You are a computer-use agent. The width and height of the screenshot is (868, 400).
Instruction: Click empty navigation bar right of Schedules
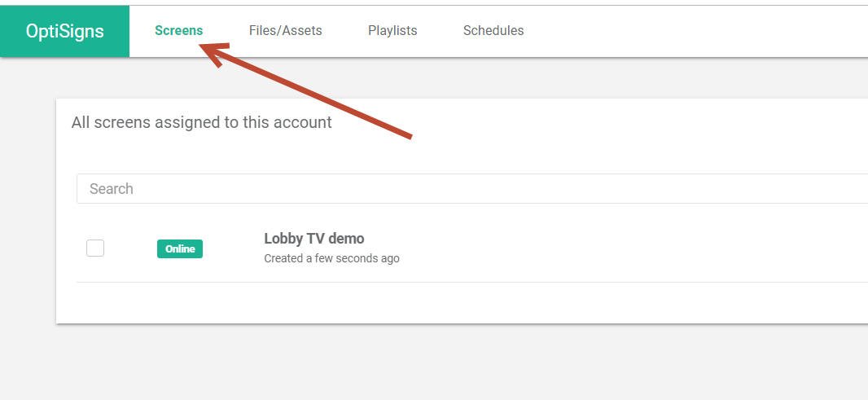[692, 31]
